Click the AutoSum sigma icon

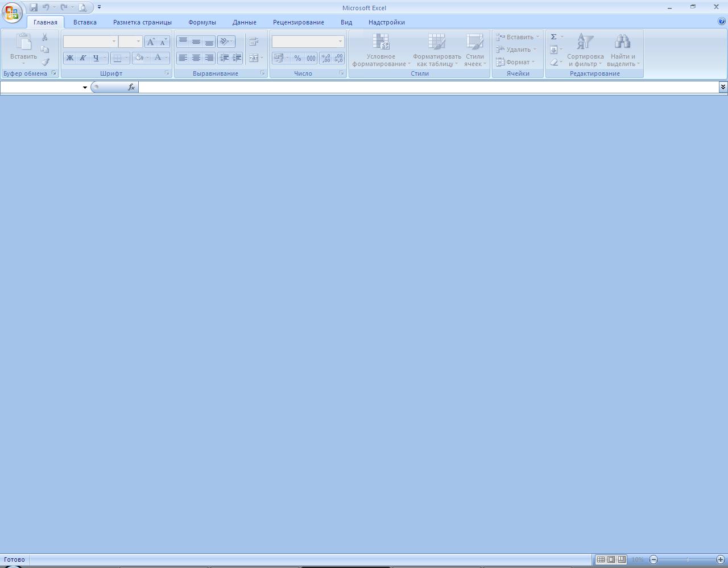[x=553, y=37]
